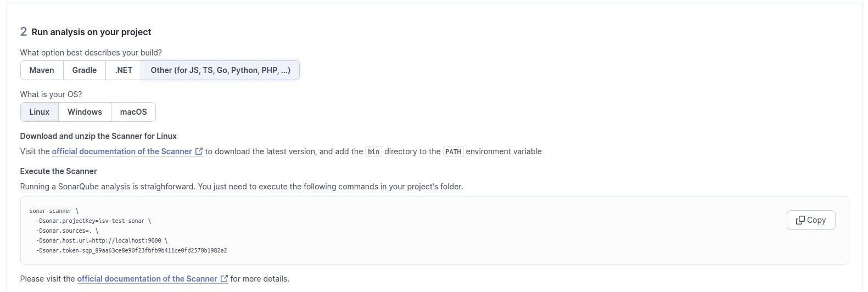Select Other (for JS, TS, Go, Python, PHP) option

(221, 70)
